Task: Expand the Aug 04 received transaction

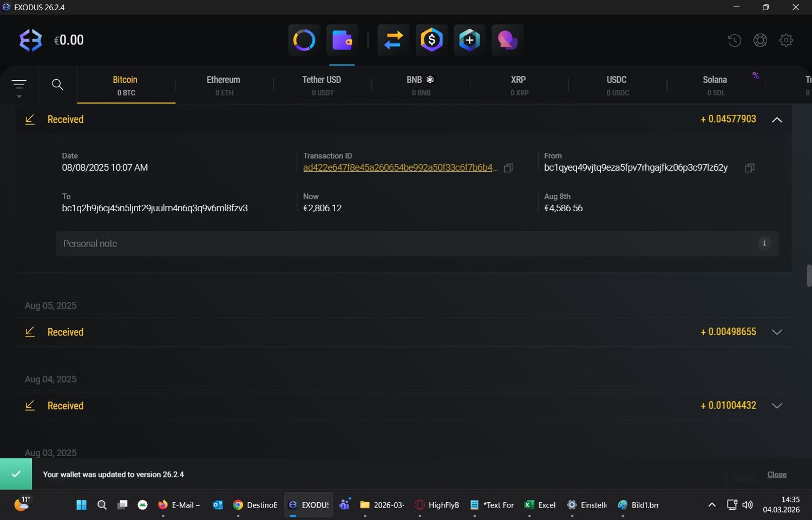Action: click(x=777, y=406)
